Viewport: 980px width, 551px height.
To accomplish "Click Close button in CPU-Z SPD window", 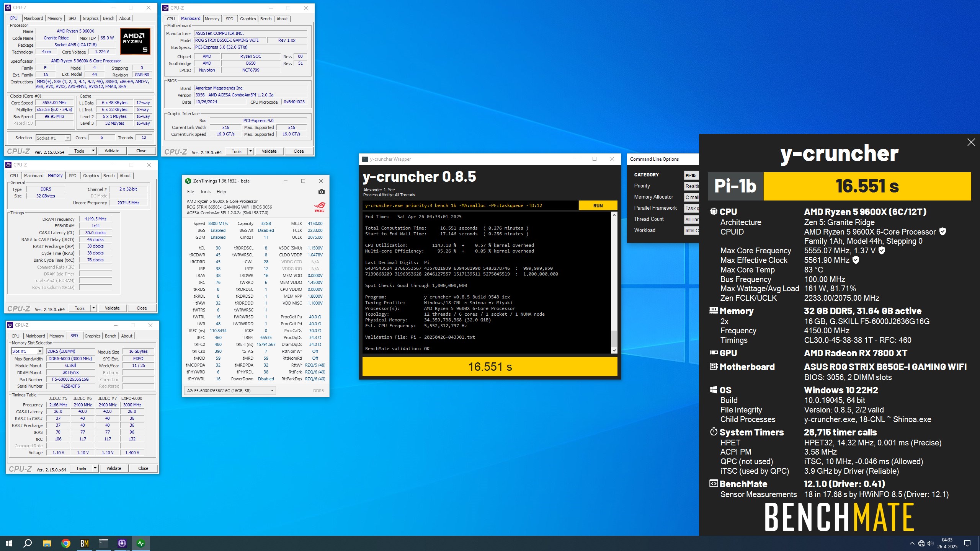I will pyautogui.click(x=143, y=468).
